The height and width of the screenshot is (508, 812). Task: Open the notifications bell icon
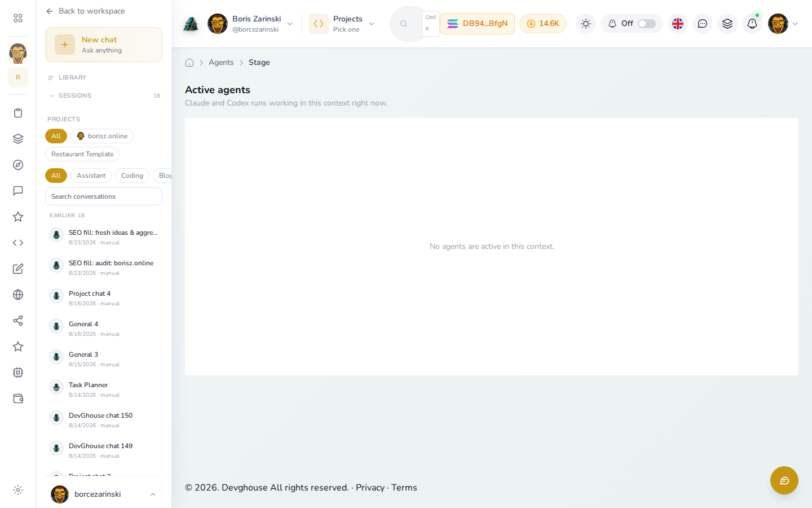pyautogui.click(x=752, y=24)
